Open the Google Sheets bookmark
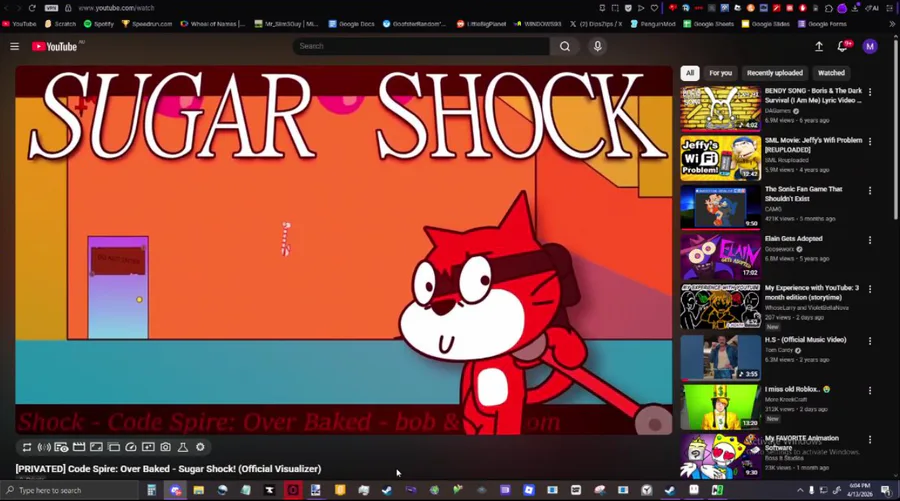This screenshot has width=900, height=501. coord(708,24)
